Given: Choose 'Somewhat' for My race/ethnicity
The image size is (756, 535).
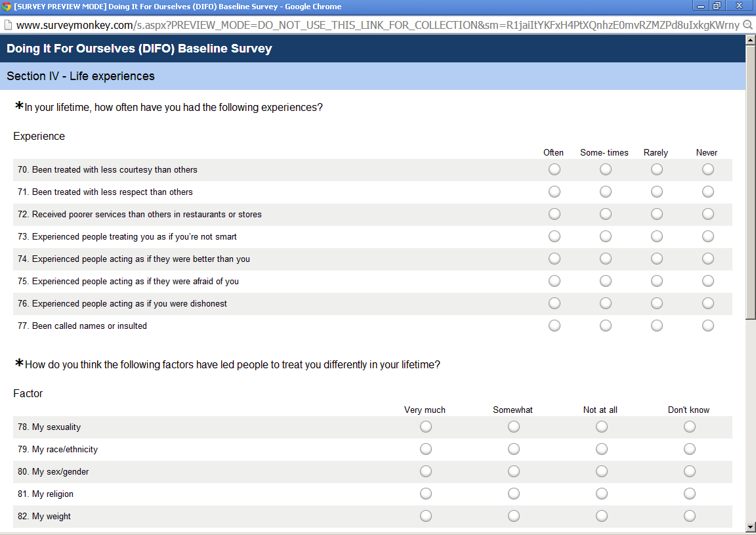Looking at the screenshot, I should [513, 449].
